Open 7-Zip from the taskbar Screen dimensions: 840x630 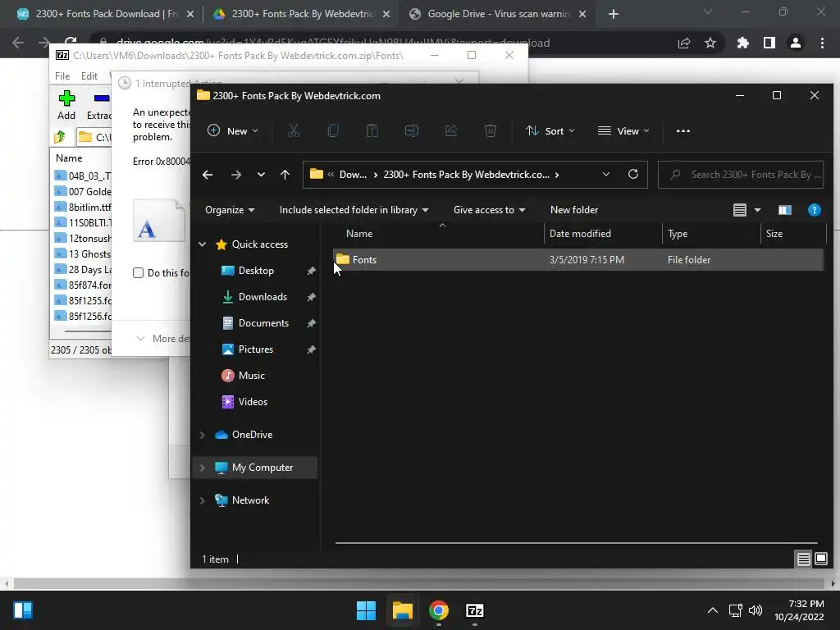(x=475, y=610)
